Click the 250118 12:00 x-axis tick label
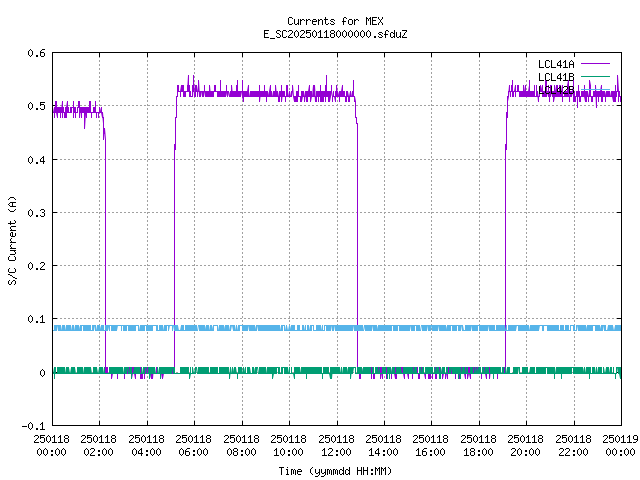The image size is (640, 480). coord(337,446)
